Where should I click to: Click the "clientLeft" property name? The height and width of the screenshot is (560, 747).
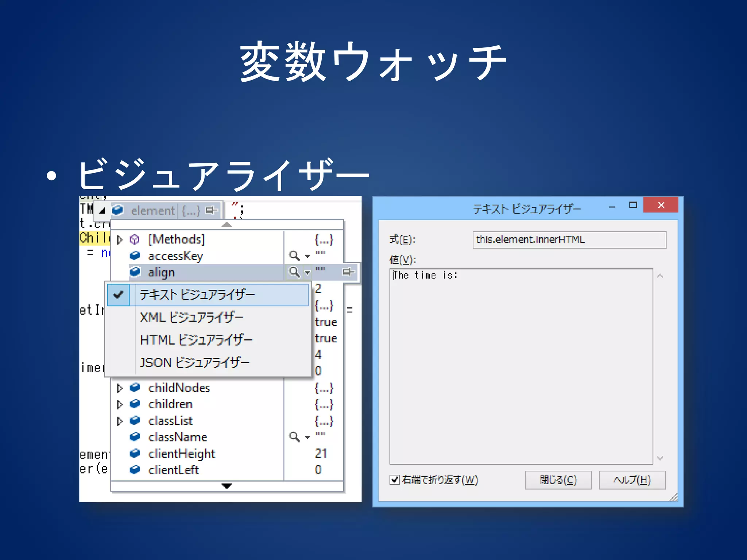coord(174,470)
